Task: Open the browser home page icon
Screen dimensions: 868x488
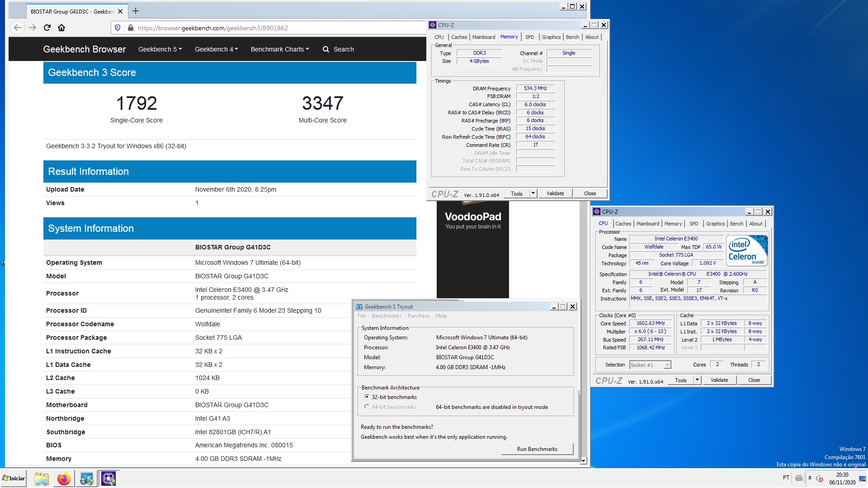Action: tap(61, 28)
